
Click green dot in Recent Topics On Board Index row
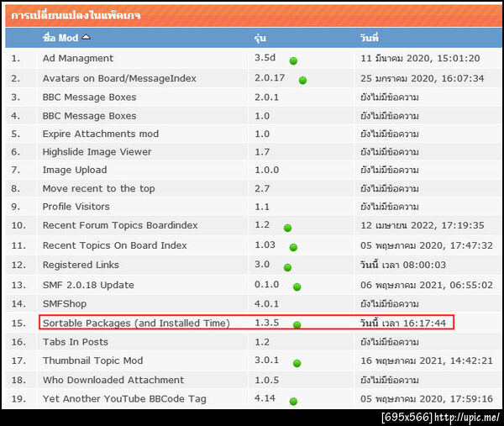[x=293, y=247]
